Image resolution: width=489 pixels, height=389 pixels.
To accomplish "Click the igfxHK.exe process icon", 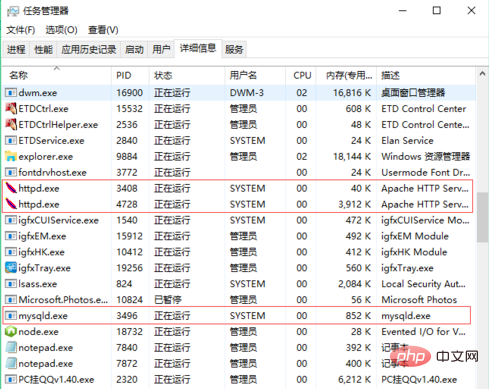I will coord(11,252).
